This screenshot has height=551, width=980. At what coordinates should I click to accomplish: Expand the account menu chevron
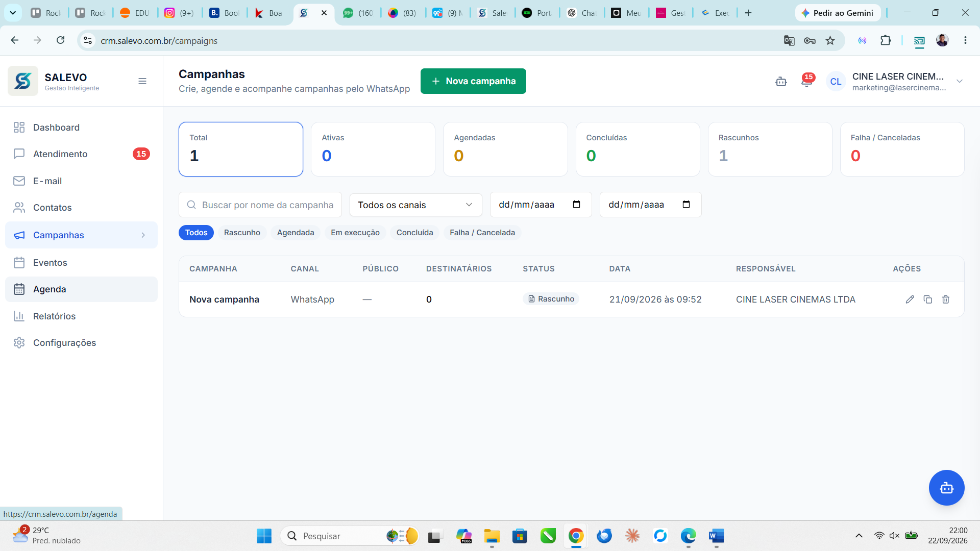coord(960,81)
